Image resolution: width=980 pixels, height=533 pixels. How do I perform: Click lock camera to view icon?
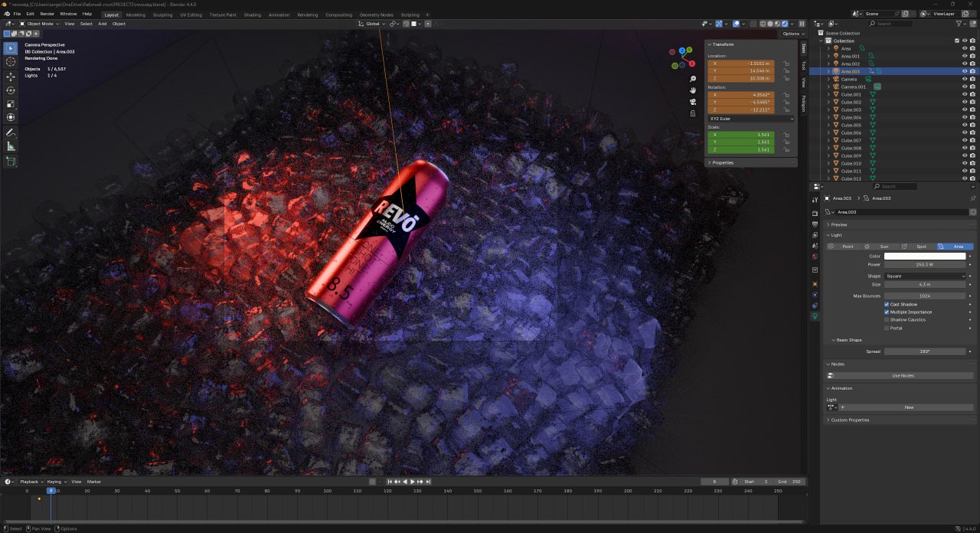[x=693, y=113]
